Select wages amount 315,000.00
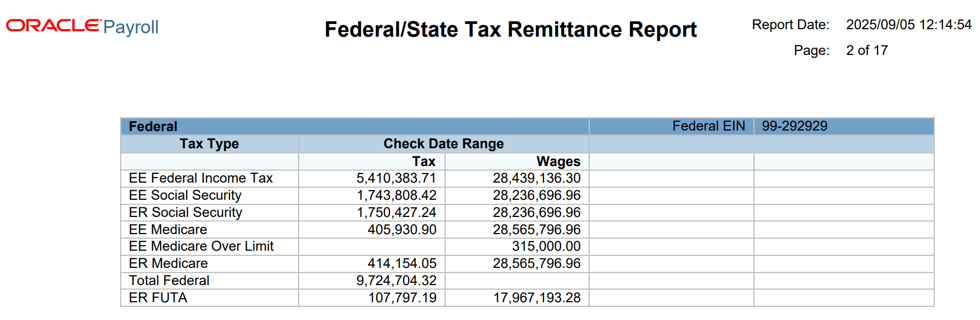The height and width of the screenshot is (320, 980). pos(546,246)
